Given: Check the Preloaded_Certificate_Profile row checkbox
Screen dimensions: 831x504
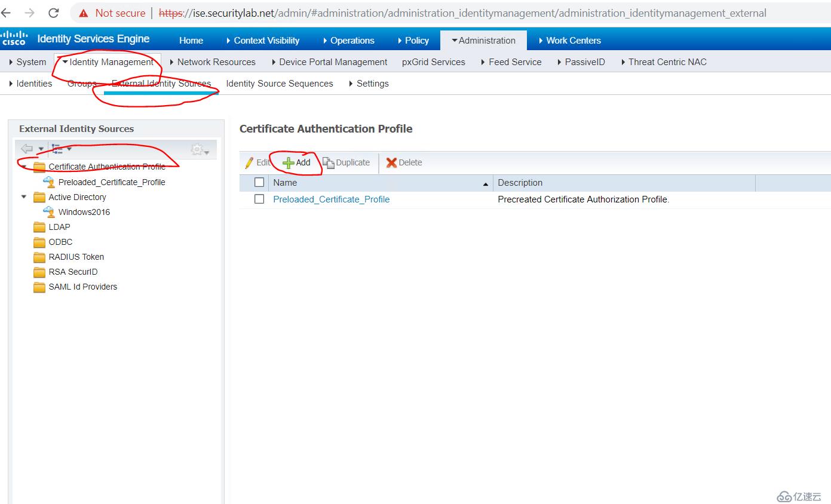Looking at the screenshot, I should [259, 199].
